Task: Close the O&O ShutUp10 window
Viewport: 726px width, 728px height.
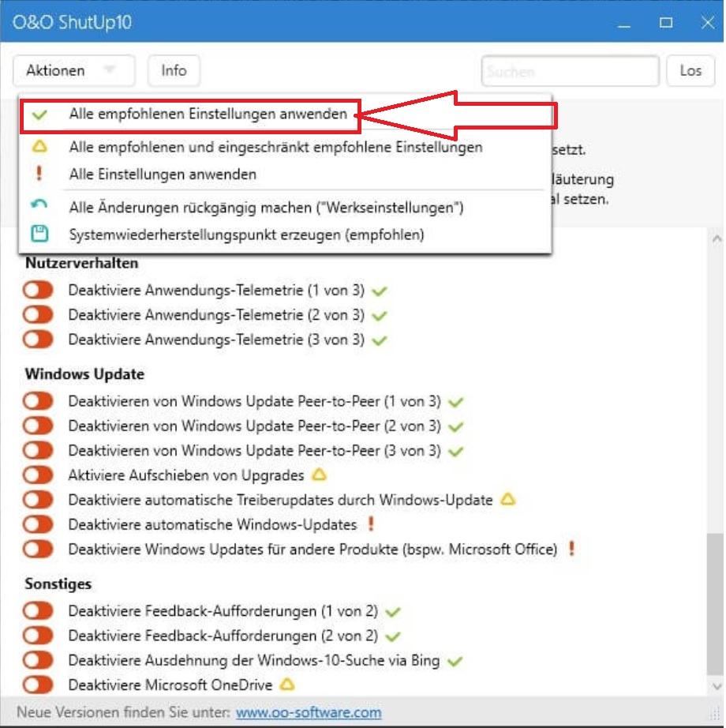Action: tap(708, 22)
